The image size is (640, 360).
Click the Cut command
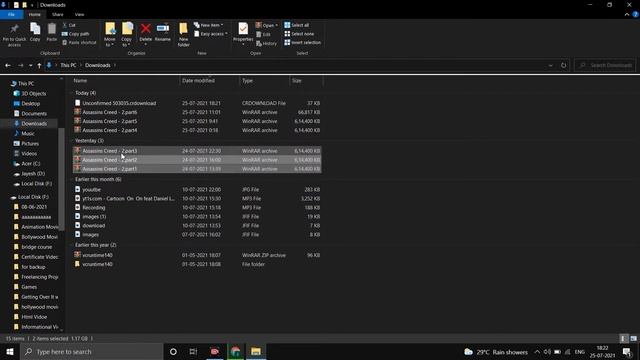tap(69, 25)
